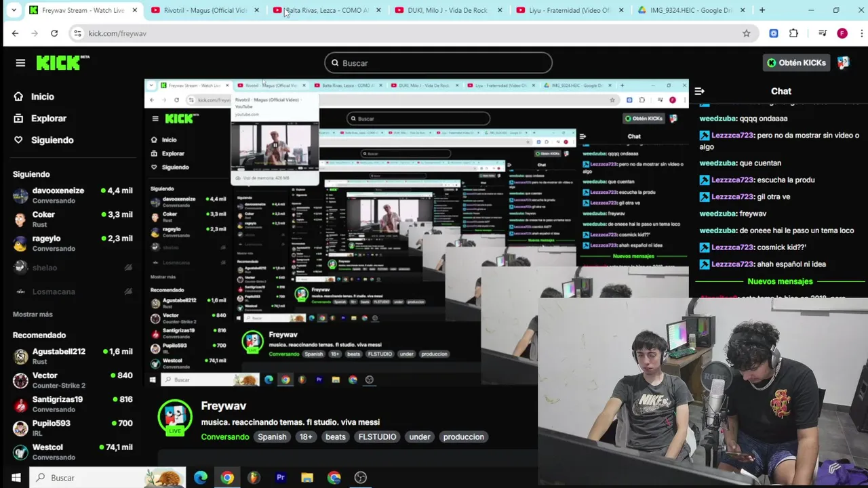Click chat message 'ahah español ni idea'
This screenshot has width=868, height=488.
point(791,264)
